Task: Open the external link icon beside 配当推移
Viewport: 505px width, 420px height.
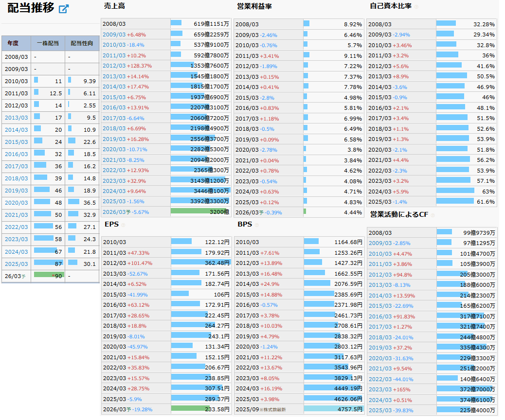Action: (64, 9)
